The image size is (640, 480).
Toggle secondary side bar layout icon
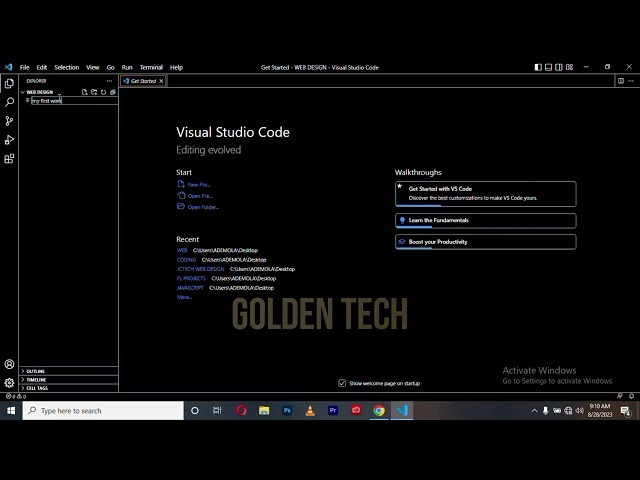559,67
